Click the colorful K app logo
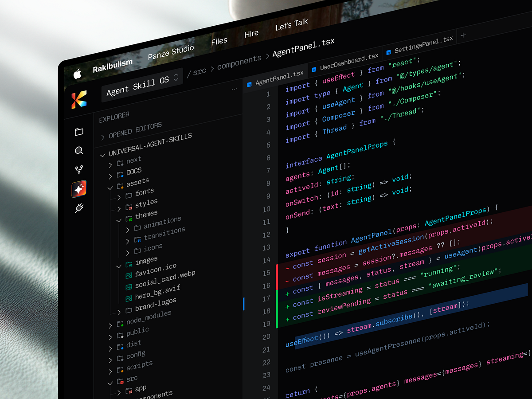The image size is (532, 399). [79, 99]
